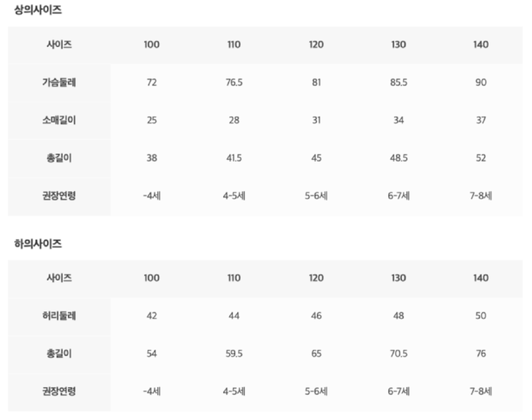Click chest value 85.5
532x420 pixels.
point(398,82)
